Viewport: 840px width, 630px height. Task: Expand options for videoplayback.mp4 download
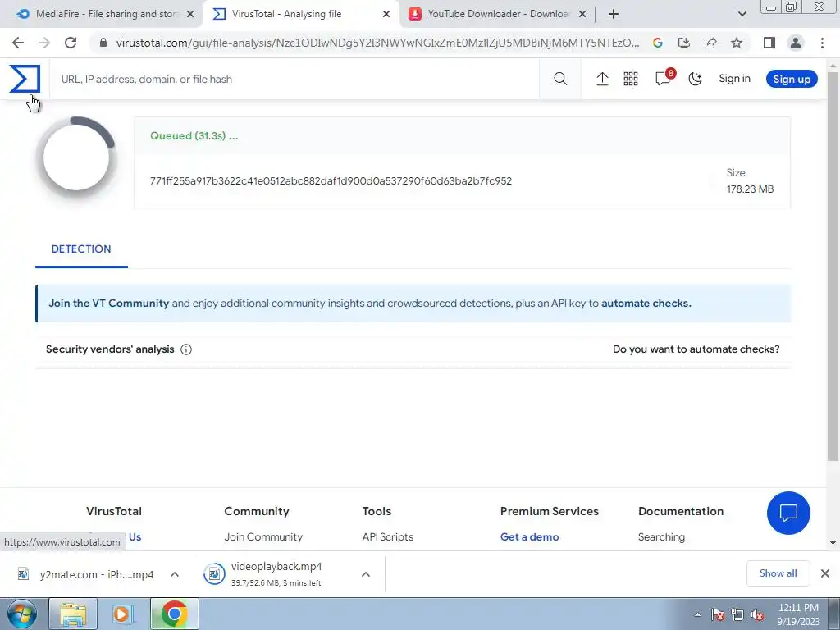tap(366, 574)
